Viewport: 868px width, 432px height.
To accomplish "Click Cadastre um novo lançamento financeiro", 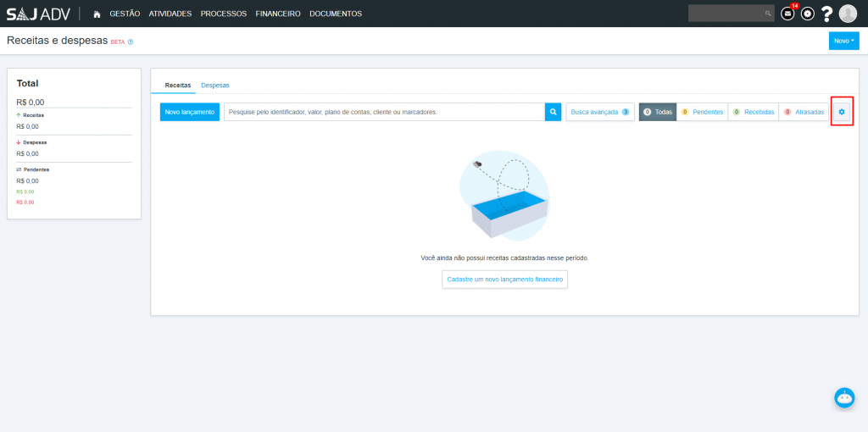I will 504,279.
